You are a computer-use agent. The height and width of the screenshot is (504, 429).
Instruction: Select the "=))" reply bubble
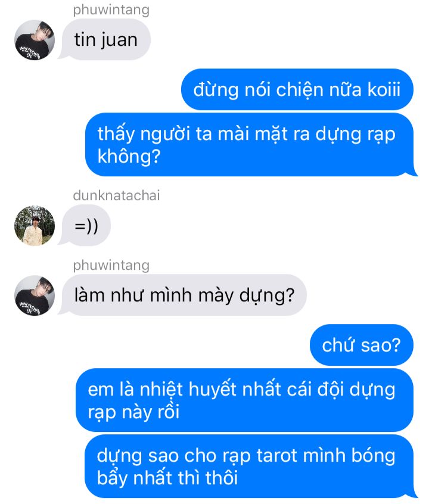[85, 226]
